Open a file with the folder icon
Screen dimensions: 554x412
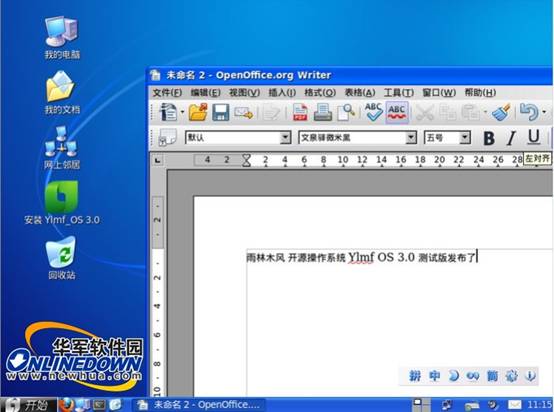click(x=198, y=112)
